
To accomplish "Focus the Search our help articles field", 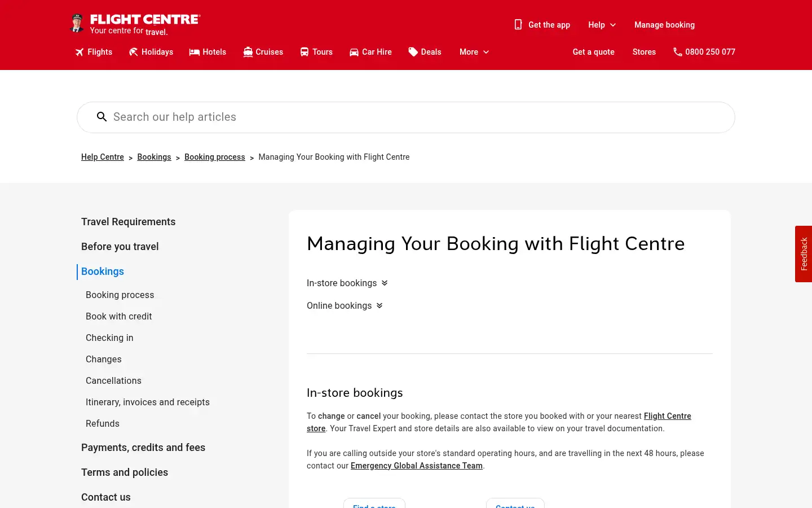I will tap(406, 117).
